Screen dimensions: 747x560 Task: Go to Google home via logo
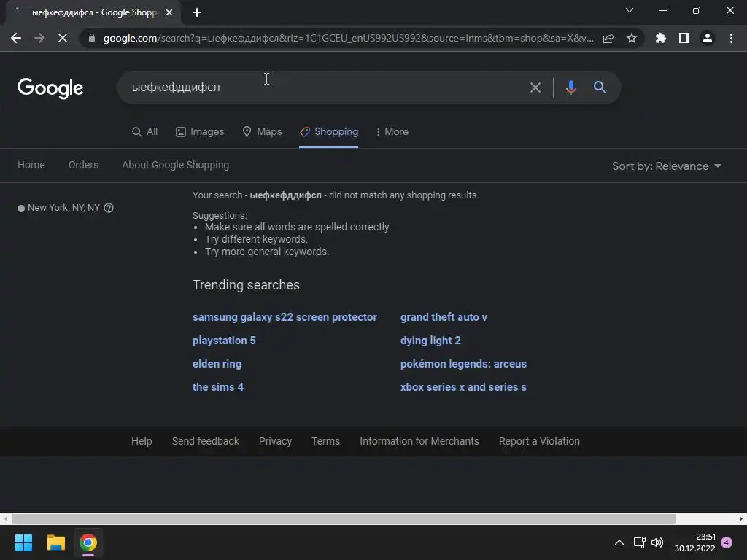point(50,88)
